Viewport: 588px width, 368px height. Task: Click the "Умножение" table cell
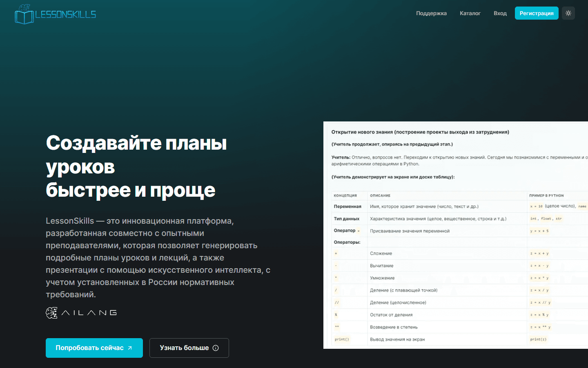(x=382, y=278)
